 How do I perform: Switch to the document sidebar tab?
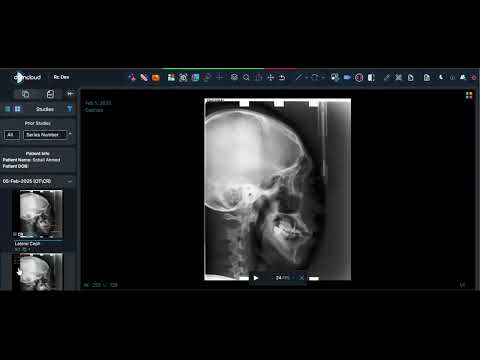coord(50,94)
